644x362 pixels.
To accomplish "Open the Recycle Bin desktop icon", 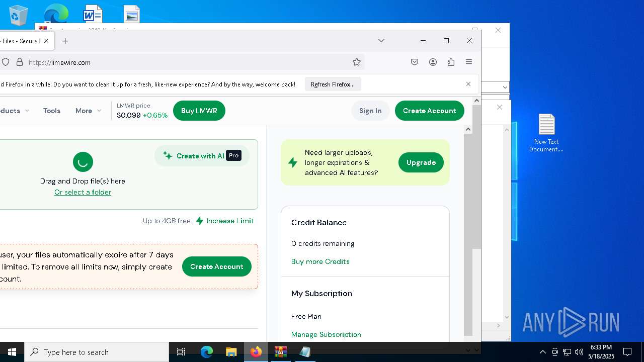I will (x=19, y=15).
